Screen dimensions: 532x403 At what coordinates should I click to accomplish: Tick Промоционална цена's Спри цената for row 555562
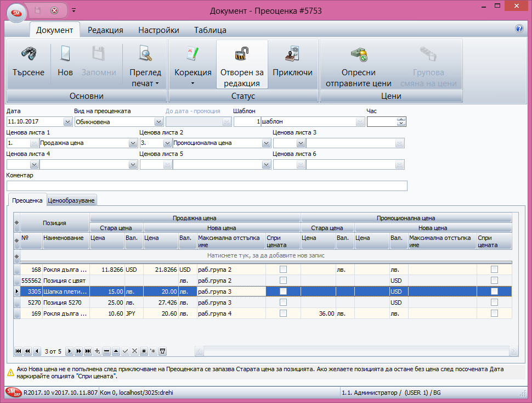494,280
